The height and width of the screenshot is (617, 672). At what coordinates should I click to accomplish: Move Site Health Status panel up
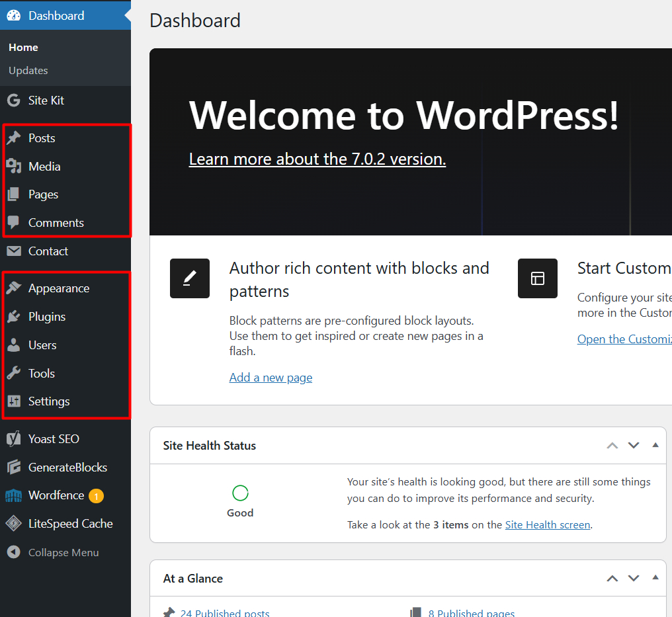[612, 446]
